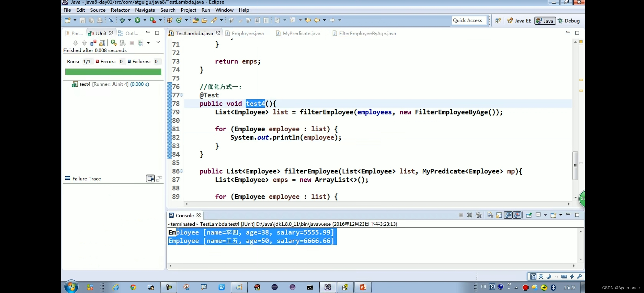
Task: Open the New file dropdown arrow
Action: pyautogui.click(x=75, y=20)
